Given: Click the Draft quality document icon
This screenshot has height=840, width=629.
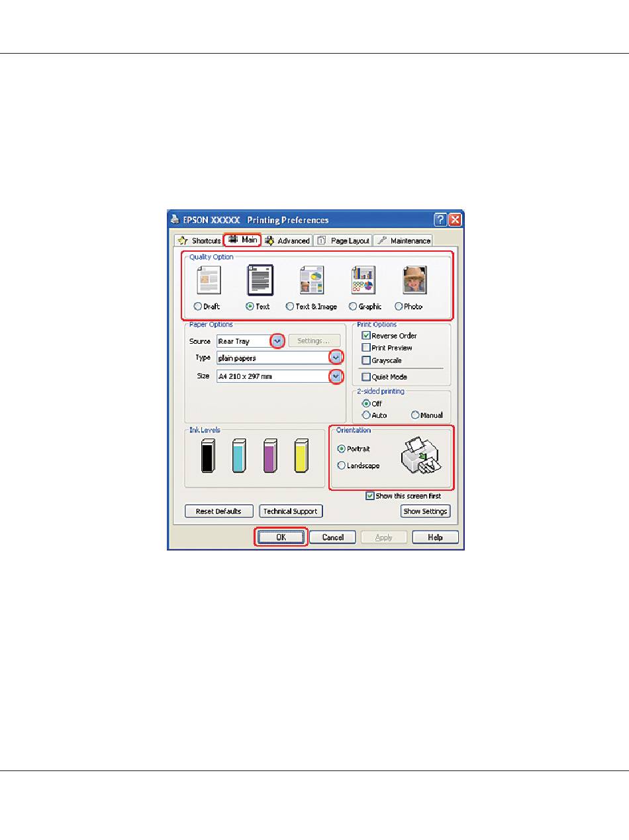Looking at the screenshot, I should point(209,280).
